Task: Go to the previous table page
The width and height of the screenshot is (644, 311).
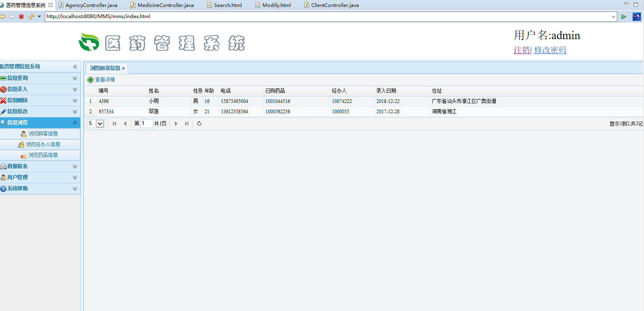Action: pyautogui.click(x=125, y=124)
